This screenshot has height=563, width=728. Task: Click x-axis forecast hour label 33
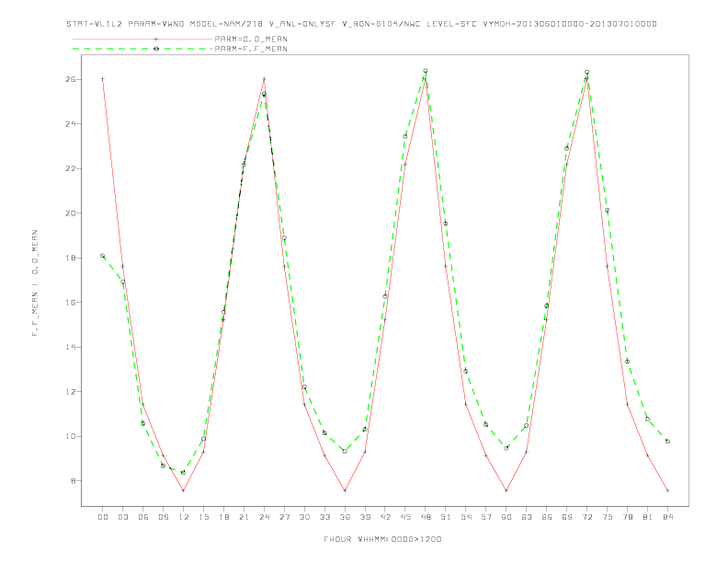(x=324, y=517)
